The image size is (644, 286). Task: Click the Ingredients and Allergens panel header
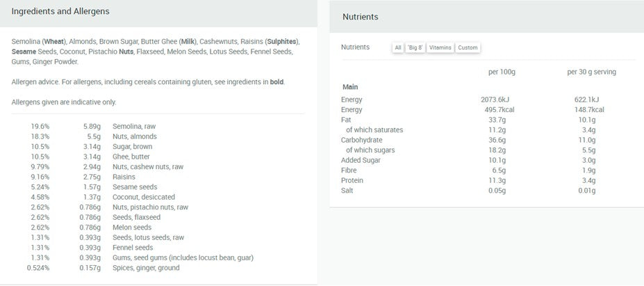(158, 13)
